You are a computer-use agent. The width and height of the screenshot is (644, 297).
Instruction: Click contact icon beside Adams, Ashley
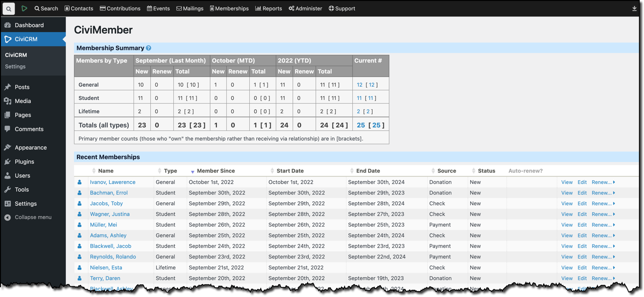pos(80,235)
